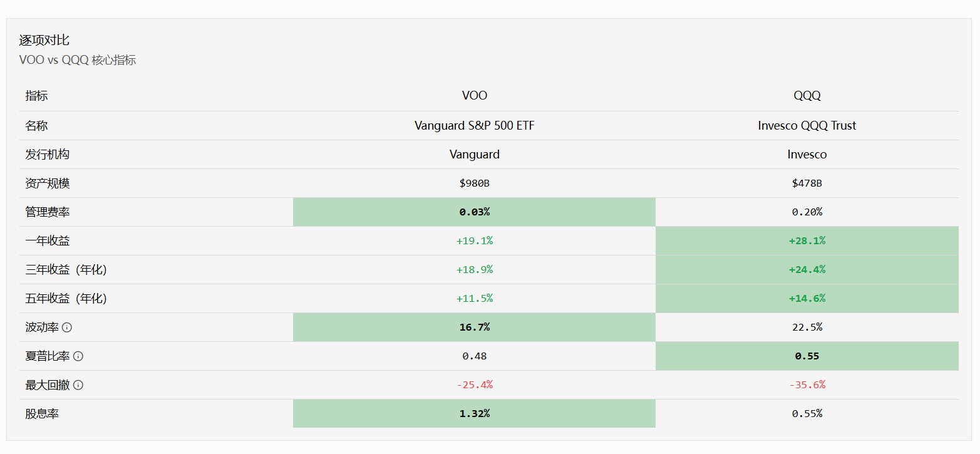This screenshot has height=454, width=980.
Task: Click info icon next to 波动率
Action: [x=67, y=328]
